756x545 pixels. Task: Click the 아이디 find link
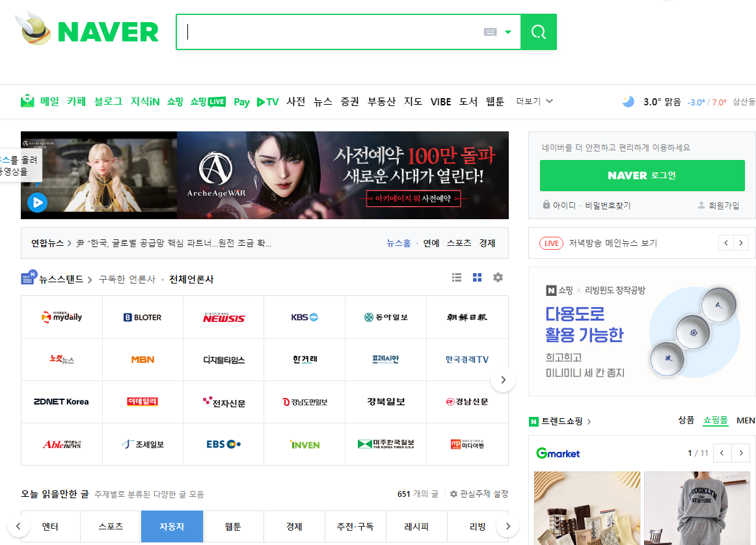pos(564,206)
